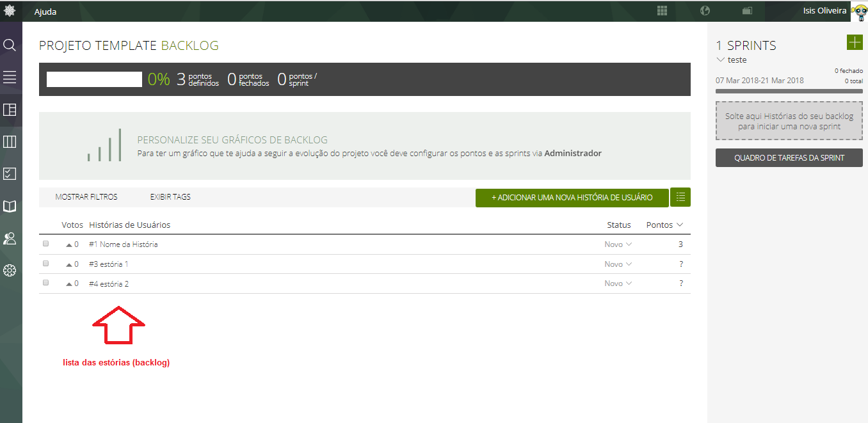Open the Team members icon in sidebar
Image resolution: width=868 pixels, height=423 pixels.
click(10, 239)
